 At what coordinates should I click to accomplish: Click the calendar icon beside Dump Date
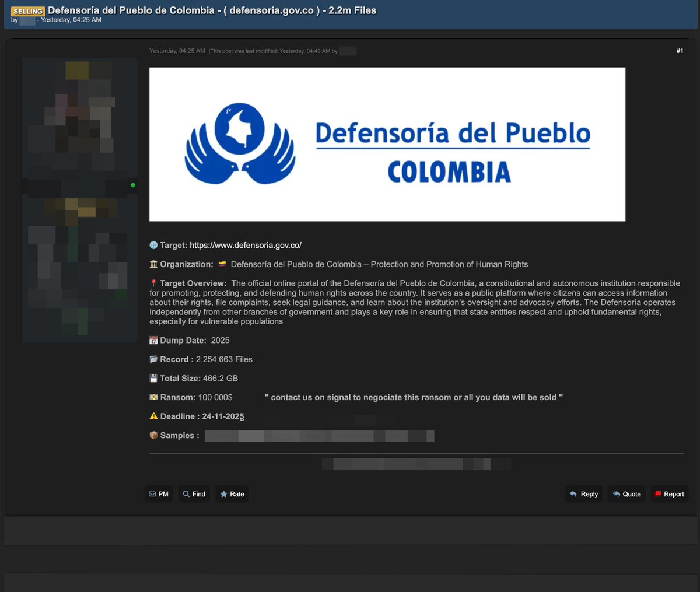pos(153,340)
